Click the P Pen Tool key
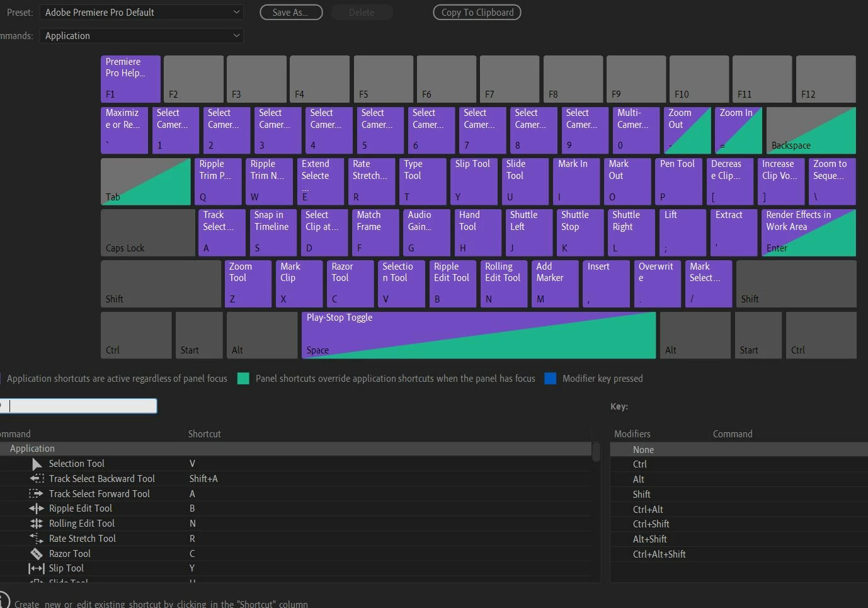The image size is (868, 608). [x=678, y=181]
